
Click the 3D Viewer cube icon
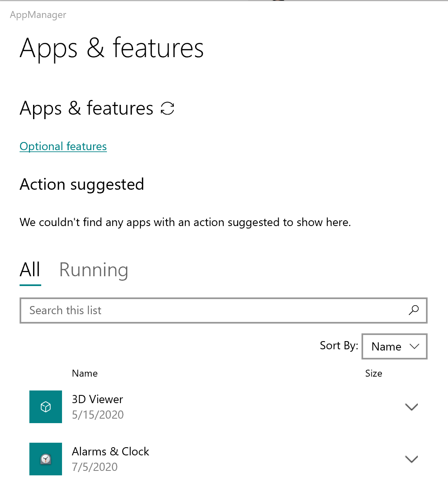coord(46,407)
